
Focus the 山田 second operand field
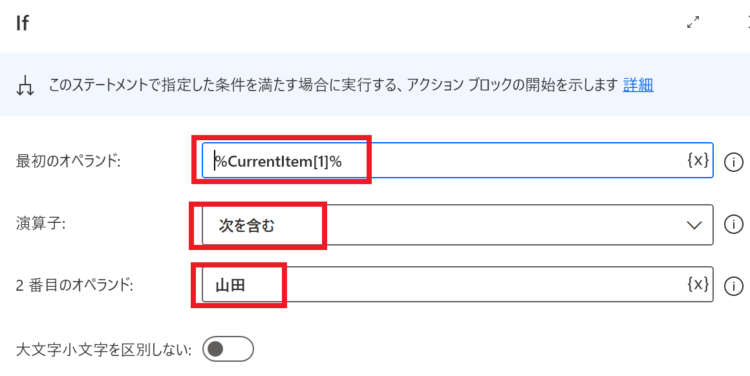[457, 284]
